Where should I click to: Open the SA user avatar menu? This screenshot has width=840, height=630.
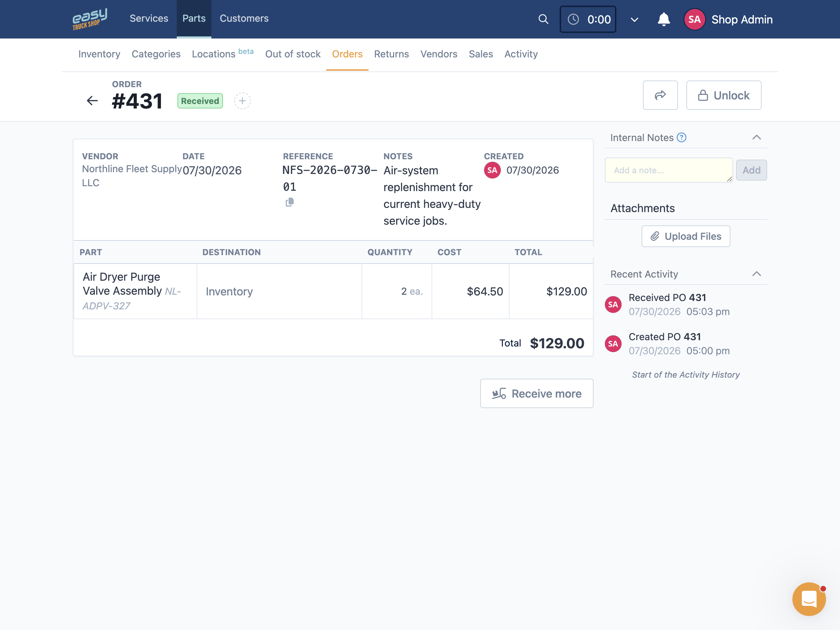[694, 19]
